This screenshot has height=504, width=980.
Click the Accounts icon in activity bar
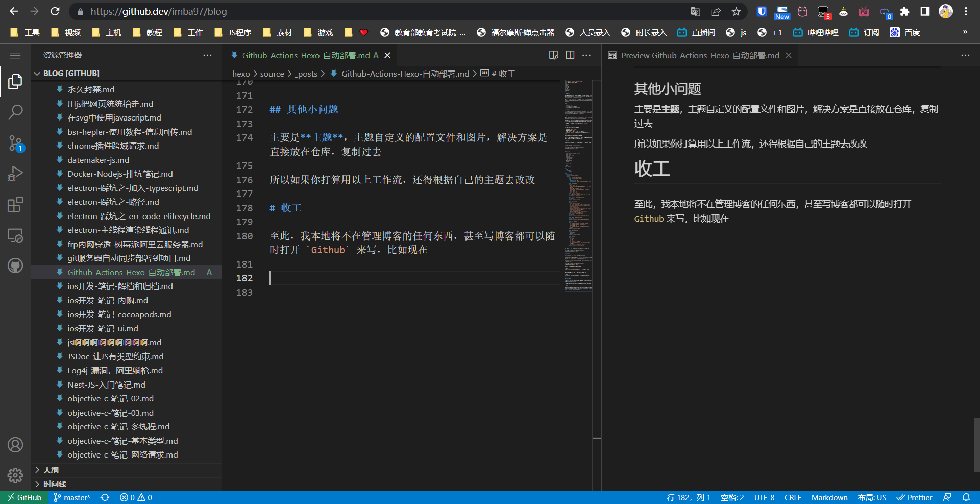click(15, 445)
